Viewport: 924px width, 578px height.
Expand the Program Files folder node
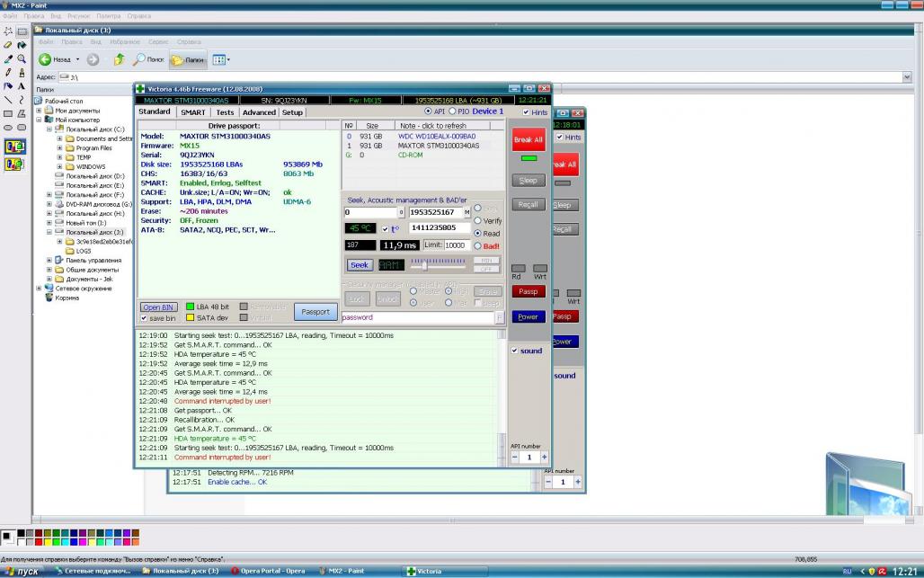59,148
